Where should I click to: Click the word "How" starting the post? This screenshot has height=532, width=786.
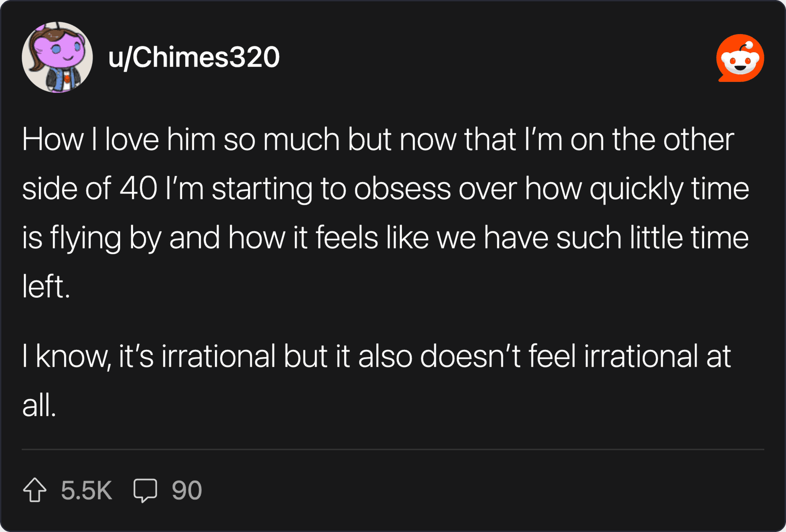click(x=53, y=140)
